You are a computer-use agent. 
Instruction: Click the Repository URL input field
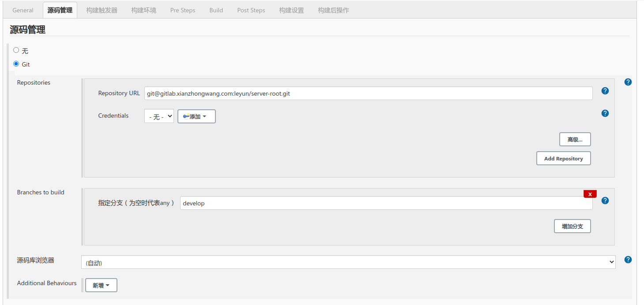coord(368,93)
